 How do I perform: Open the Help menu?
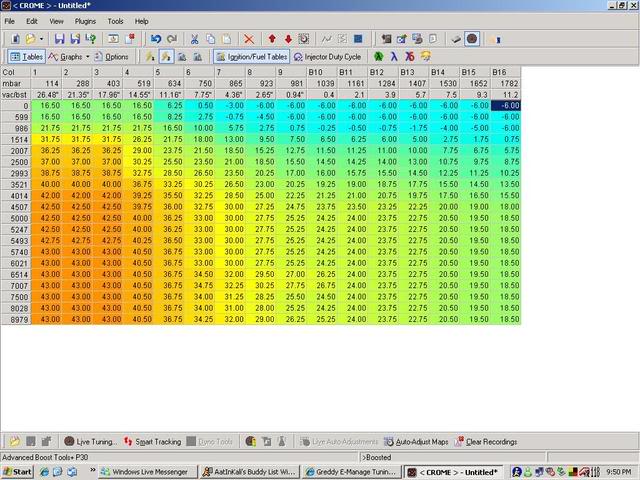click(141, 21)
